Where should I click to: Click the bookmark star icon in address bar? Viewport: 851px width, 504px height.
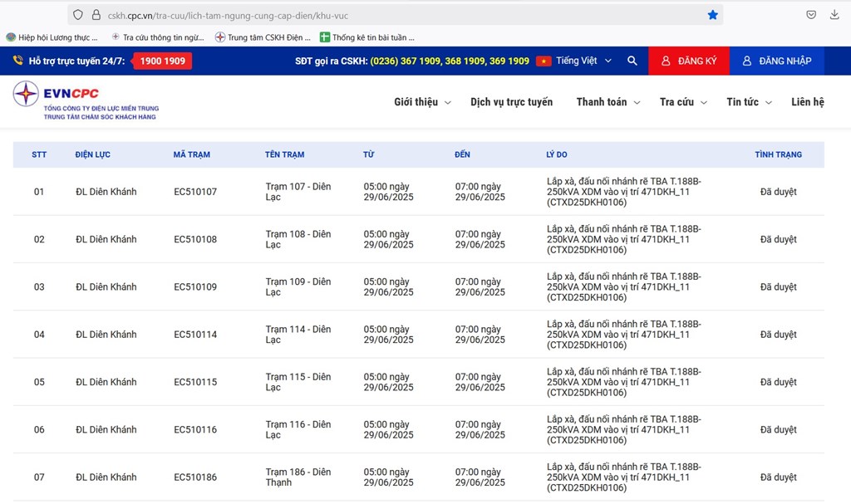pos(712,15)
